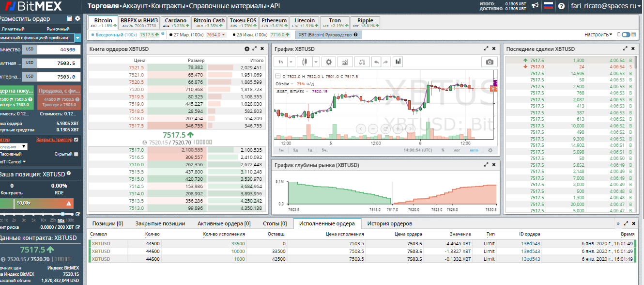Toggle the layout switch beside Настроить
This screenshot has width=644, height=285.
pos(626,34)
